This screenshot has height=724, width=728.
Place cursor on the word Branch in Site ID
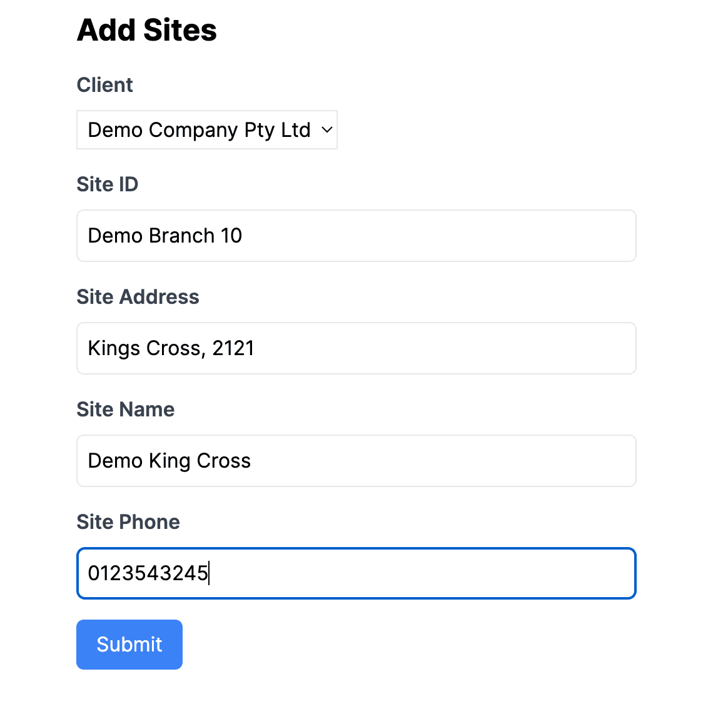click(x=181, y=236)
